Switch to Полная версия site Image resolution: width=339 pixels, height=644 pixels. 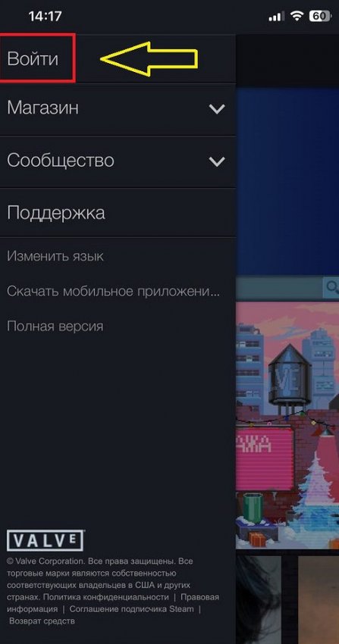point(55,327)
